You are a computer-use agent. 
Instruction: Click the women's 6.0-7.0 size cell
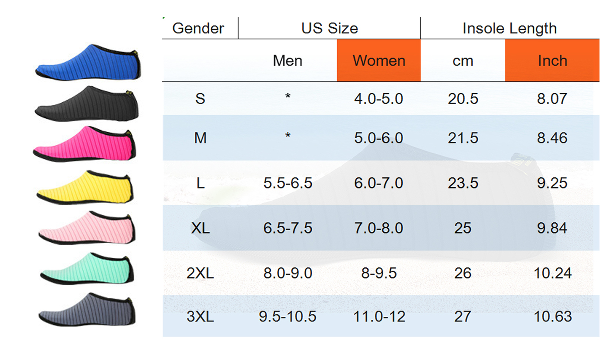pos(379,183)
